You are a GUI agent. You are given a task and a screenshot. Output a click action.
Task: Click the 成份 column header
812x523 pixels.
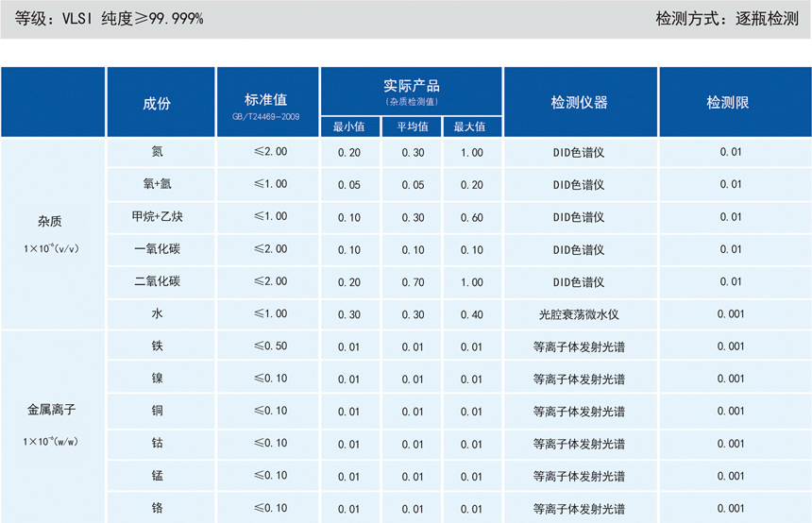[x=157, y=103]
